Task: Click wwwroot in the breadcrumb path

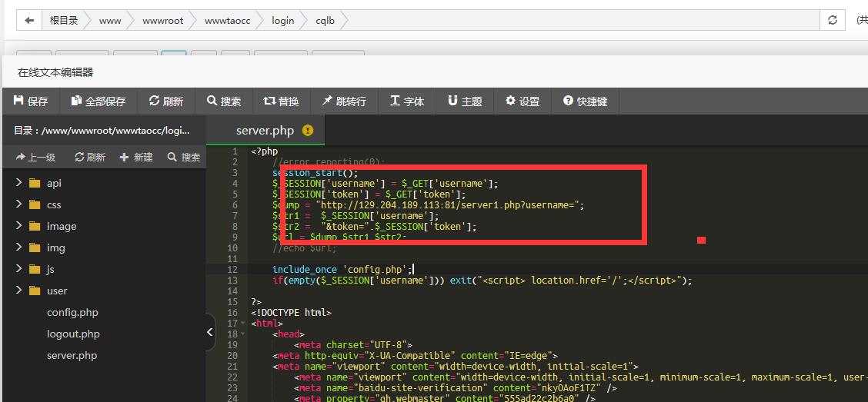Action: 162,21
